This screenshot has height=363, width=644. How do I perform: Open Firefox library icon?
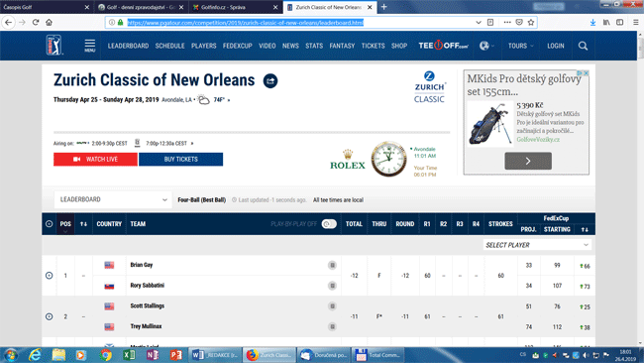coord(606,23)
